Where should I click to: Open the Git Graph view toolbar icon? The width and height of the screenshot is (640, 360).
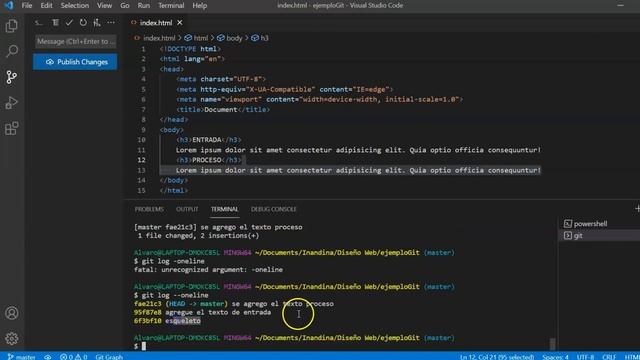pos(97,22)
